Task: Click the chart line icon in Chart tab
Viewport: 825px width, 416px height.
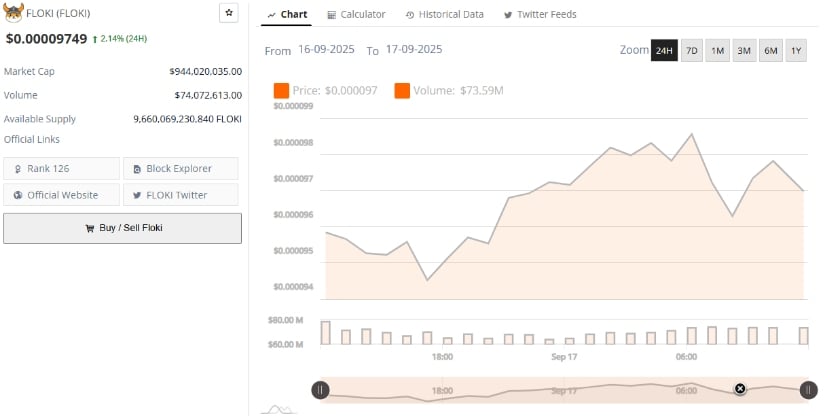Action: pyautogui.click(x=271, y=15)
